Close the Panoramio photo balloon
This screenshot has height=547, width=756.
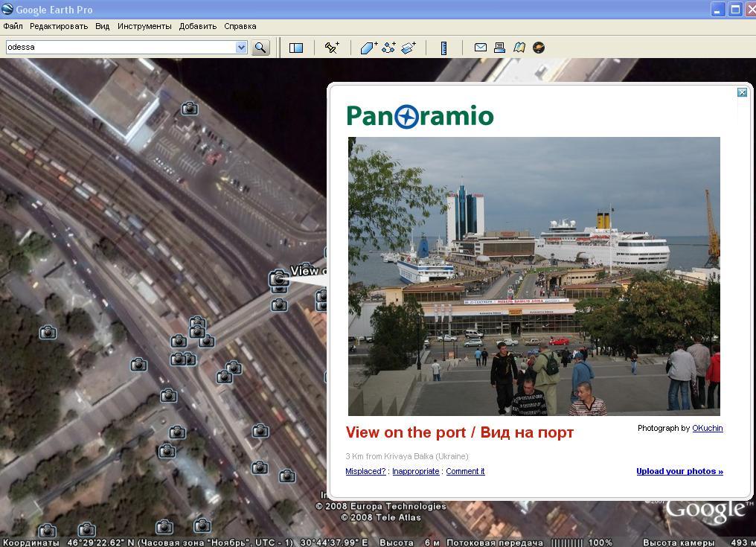point(742,92)
